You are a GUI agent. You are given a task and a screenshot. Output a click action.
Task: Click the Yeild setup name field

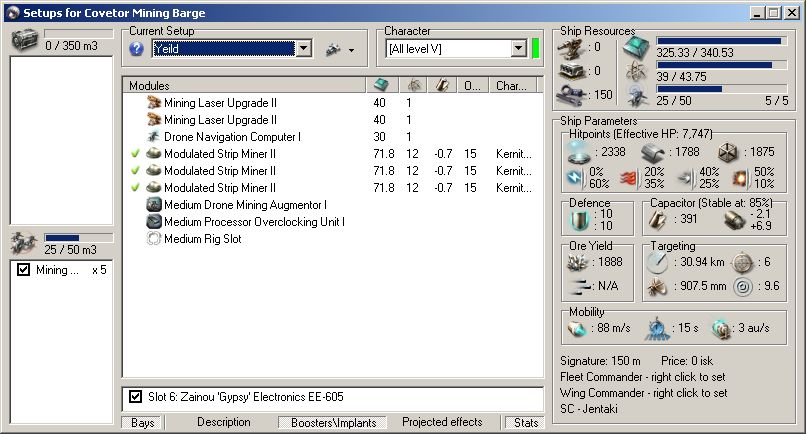pos(224,49)
